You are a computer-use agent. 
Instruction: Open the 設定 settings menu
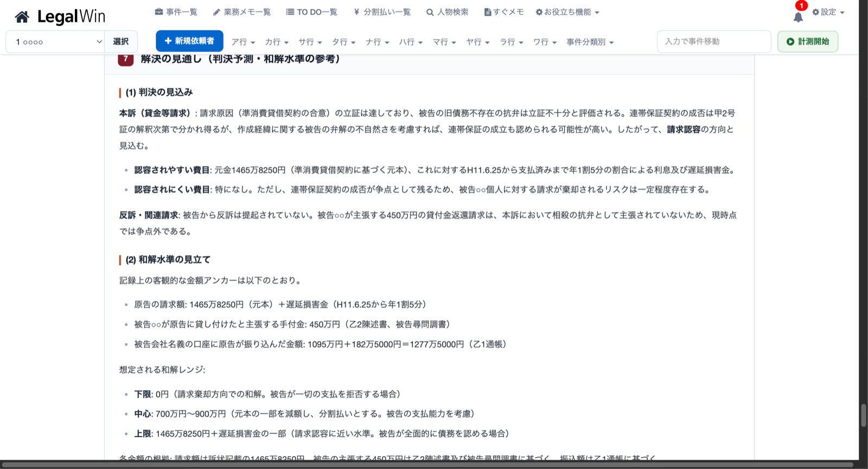click(828, 12)
